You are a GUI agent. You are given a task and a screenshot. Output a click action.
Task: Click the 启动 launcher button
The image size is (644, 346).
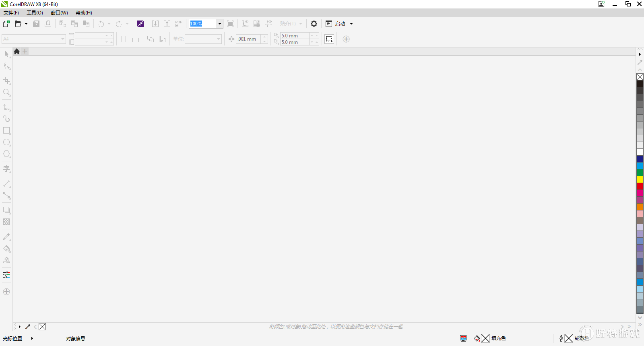pos(335,24)
